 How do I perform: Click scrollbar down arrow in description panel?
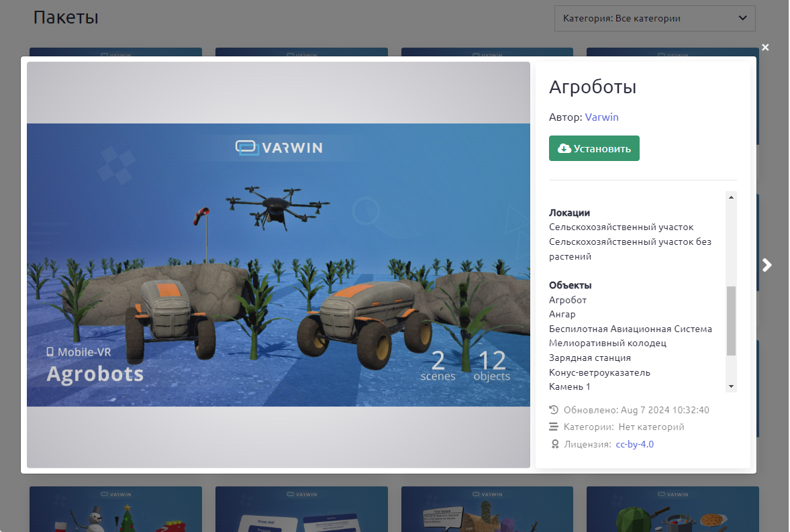tap(732, 386)
